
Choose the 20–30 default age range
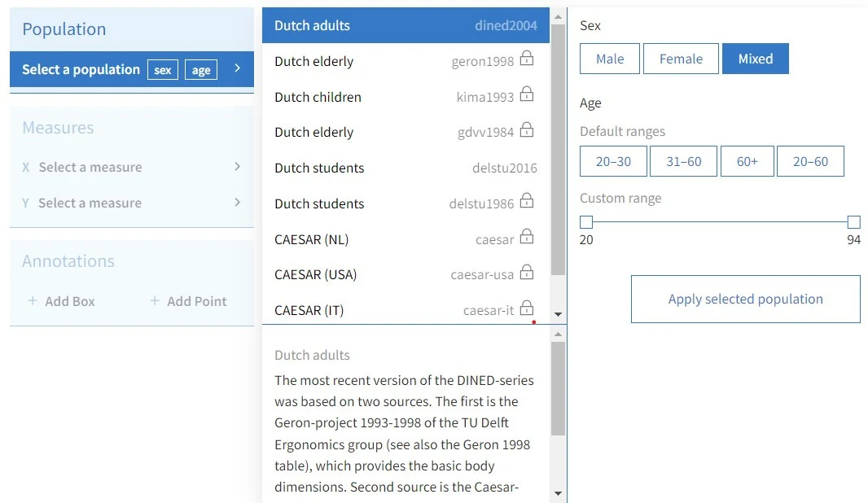[613, 161]
